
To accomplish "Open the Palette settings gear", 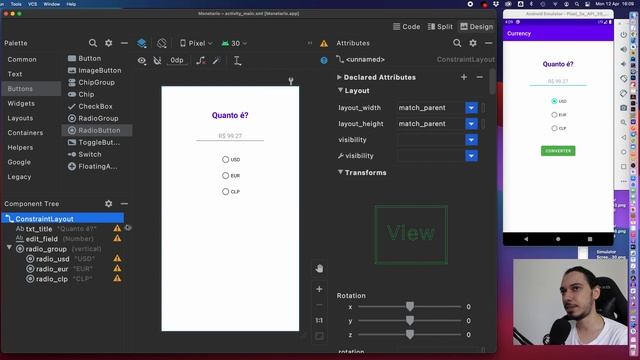I will [x=109, y=43].
